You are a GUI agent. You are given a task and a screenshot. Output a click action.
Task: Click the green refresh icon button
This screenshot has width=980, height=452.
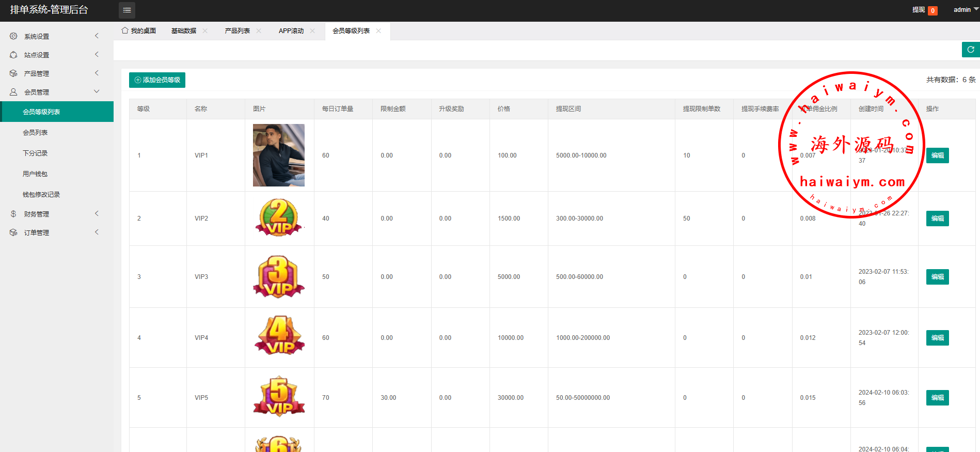(x=970, y=50)
